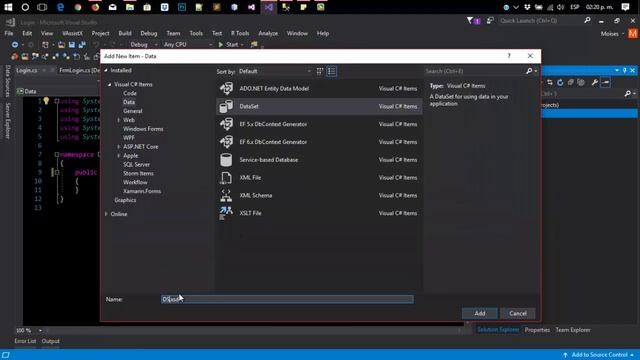Click the Save toolbar icon
Image resolution: width=640 pixels, height=360 pixels.
point(72,44)
